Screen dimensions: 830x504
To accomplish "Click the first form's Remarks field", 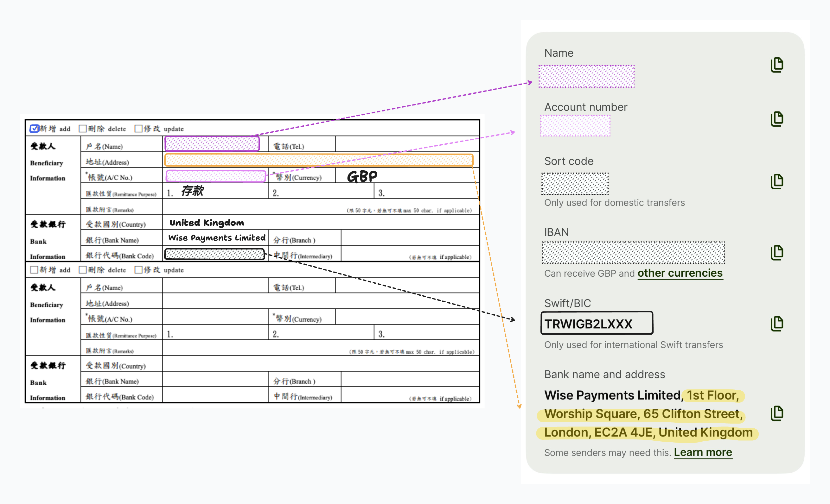I will [321, 206].
